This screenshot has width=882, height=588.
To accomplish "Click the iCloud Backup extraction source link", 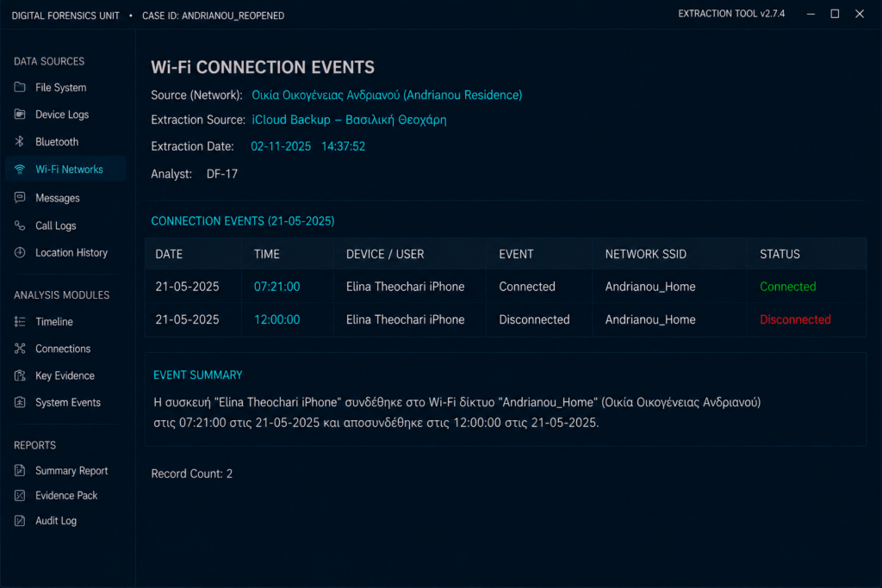I will [349, 120].
